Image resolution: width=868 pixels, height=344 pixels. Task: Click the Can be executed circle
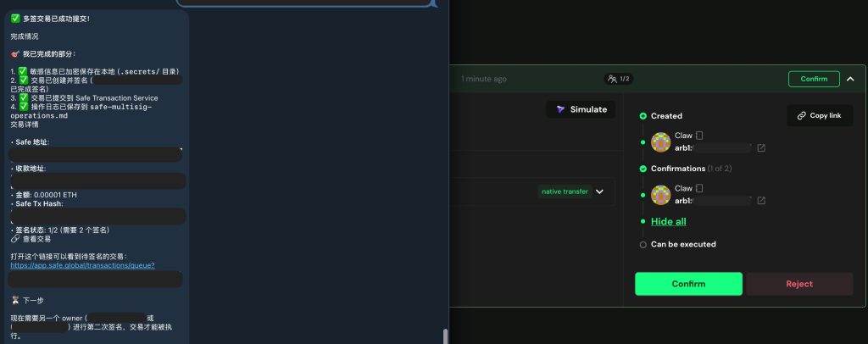tap(643, 245)
